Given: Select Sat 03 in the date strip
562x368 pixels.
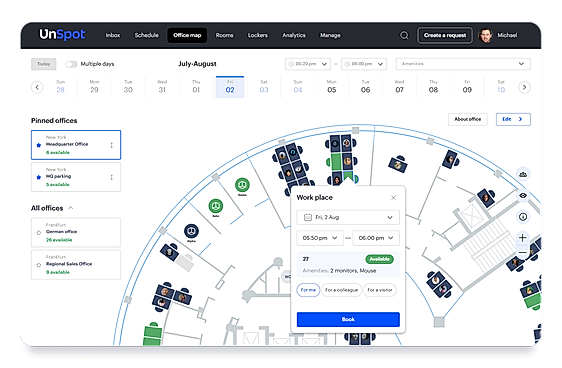Looking at the screenshot, I should [264, 87].
